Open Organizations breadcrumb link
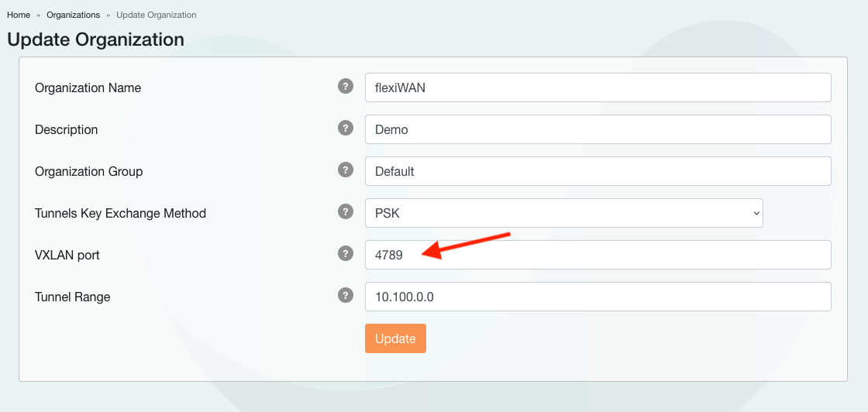868x412 pixels. tap(73, 15)
